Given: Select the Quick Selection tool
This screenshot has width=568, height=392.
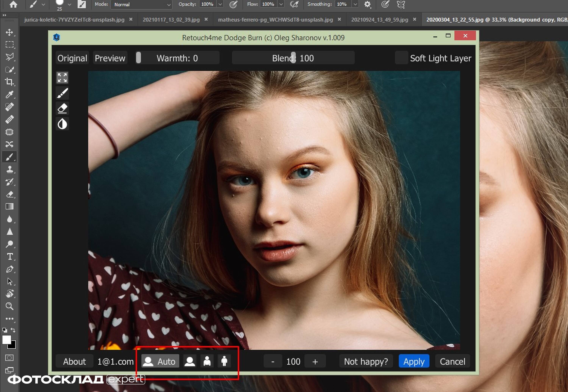Looking at the screenshot, I should [9, 69].
